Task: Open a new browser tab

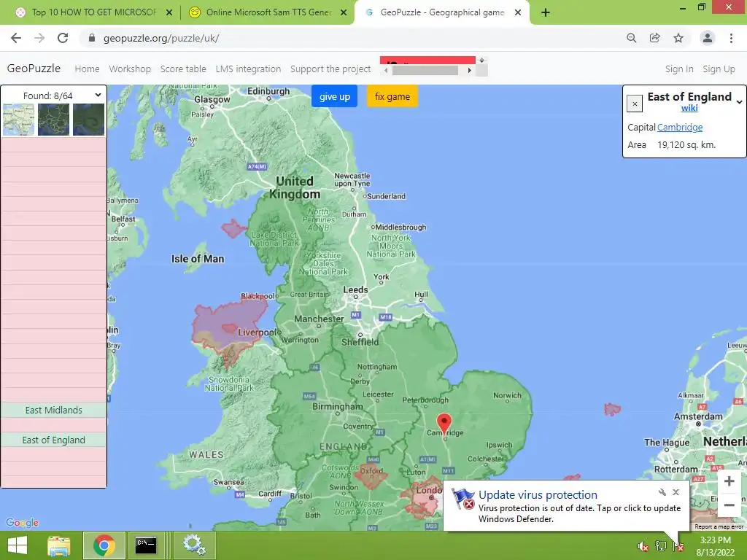Action: click(x=546, y=12)
